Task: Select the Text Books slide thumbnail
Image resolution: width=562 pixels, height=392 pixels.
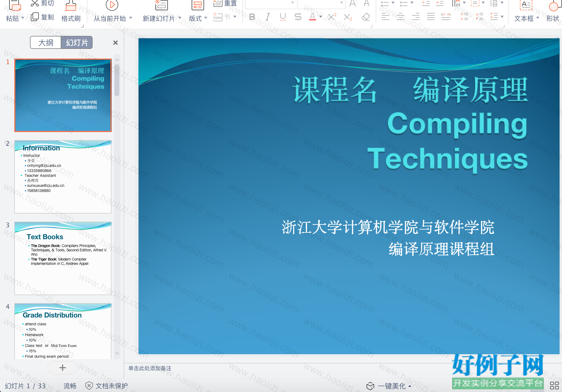Action: 63,258
